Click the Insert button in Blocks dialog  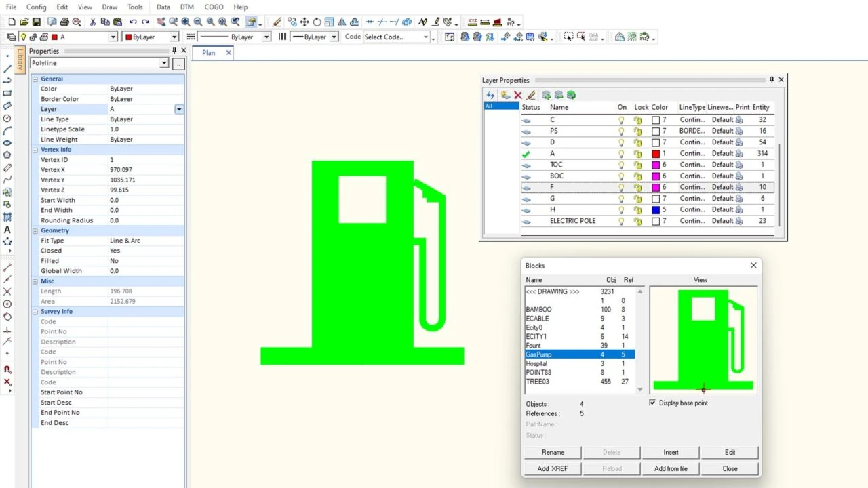671,452
